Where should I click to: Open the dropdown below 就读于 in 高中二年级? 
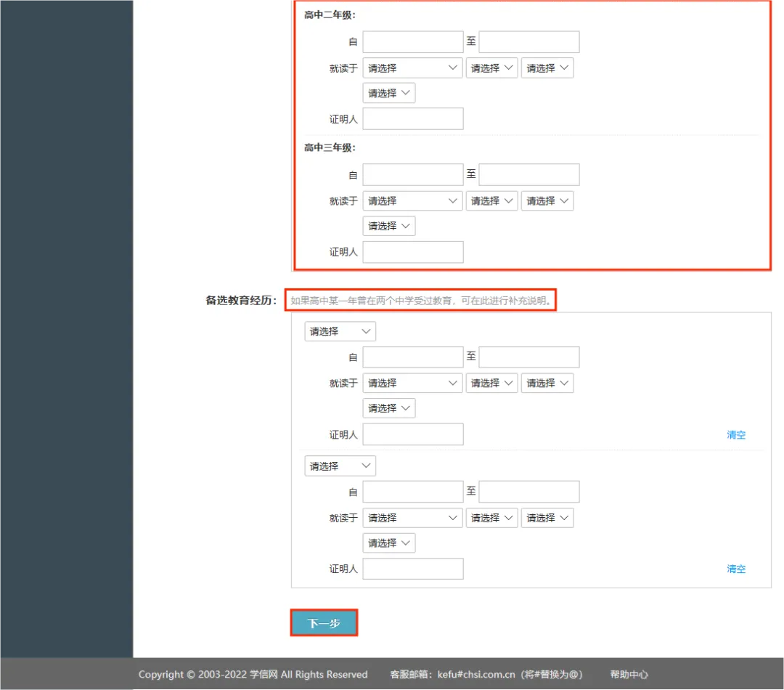[389, 93]
